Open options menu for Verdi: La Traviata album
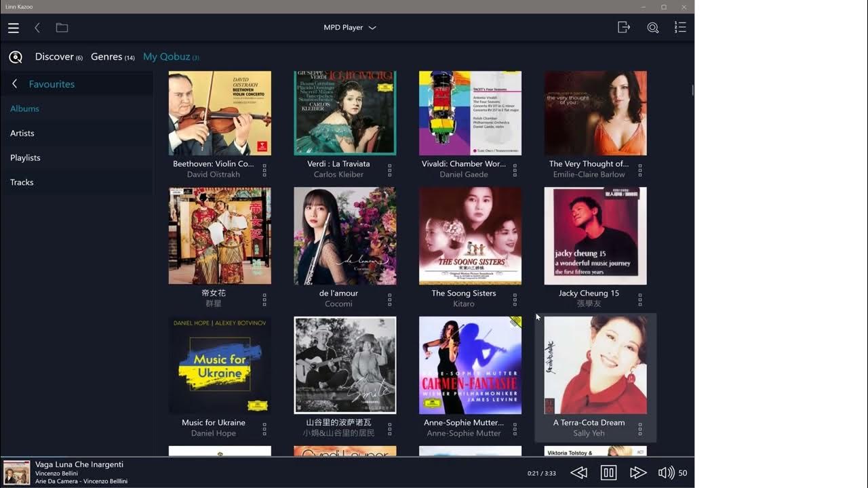868x488 pixels. (x=390, y=169)
